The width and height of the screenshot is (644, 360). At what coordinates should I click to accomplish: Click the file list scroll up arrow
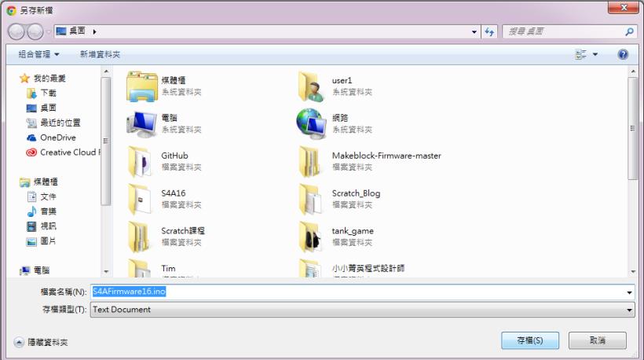point(632,71)
